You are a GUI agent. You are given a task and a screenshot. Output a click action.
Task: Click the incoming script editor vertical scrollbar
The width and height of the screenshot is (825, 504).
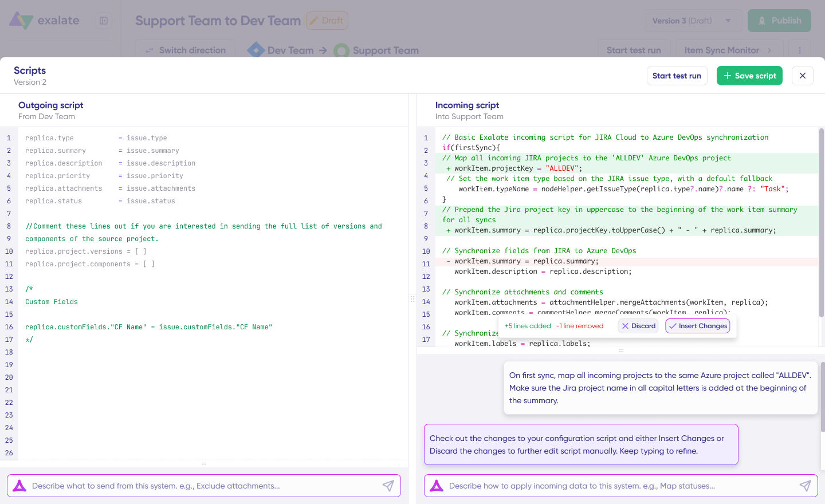click(822, 223)
